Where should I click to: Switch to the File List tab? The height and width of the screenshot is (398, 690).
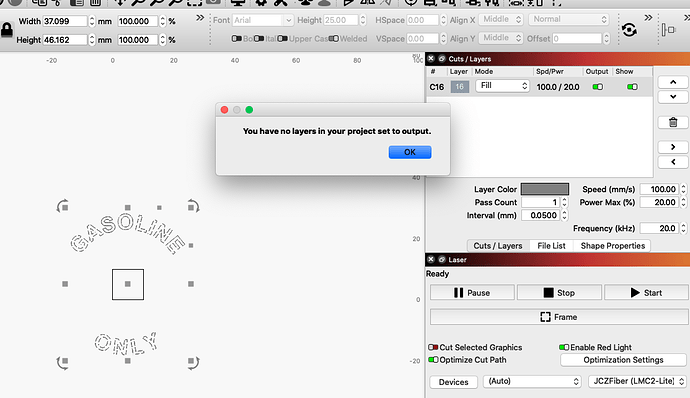tap(551, 246)
